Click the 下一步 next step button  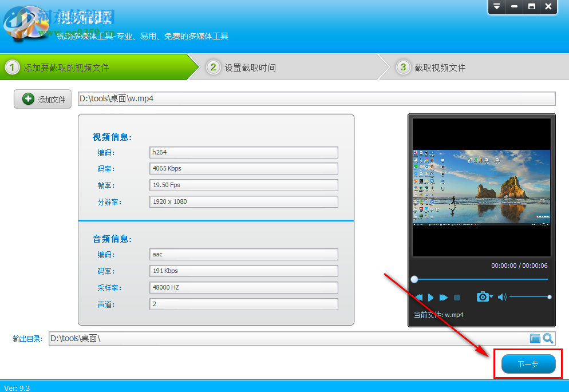click(528, 364)
